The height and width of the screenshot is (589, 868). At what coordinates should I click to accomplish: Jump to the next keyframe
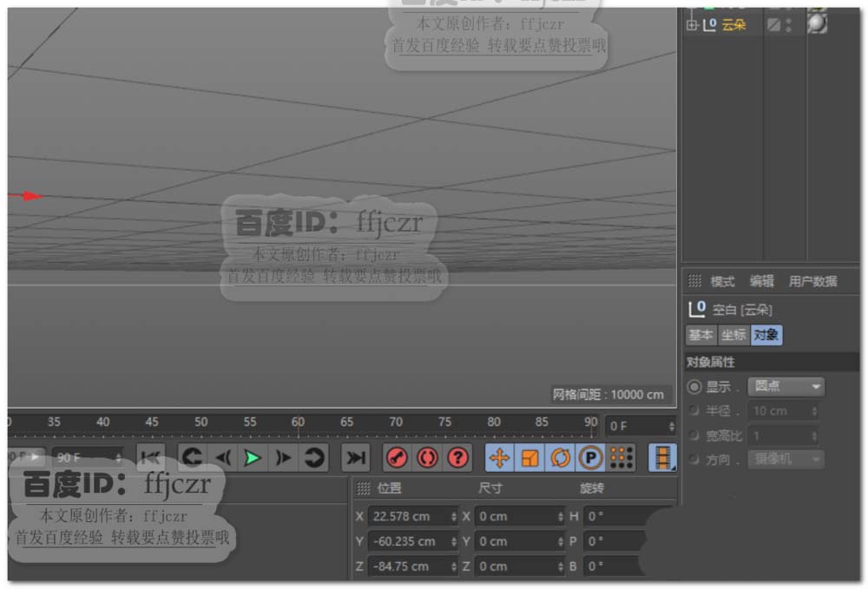[314, 458]
